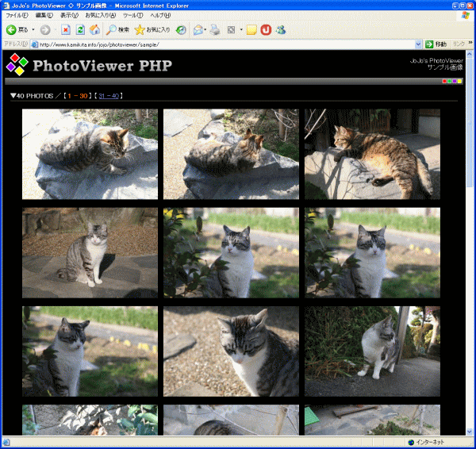Click the リンク links toolbar label
Screen dimensions: 476x449
459,44
